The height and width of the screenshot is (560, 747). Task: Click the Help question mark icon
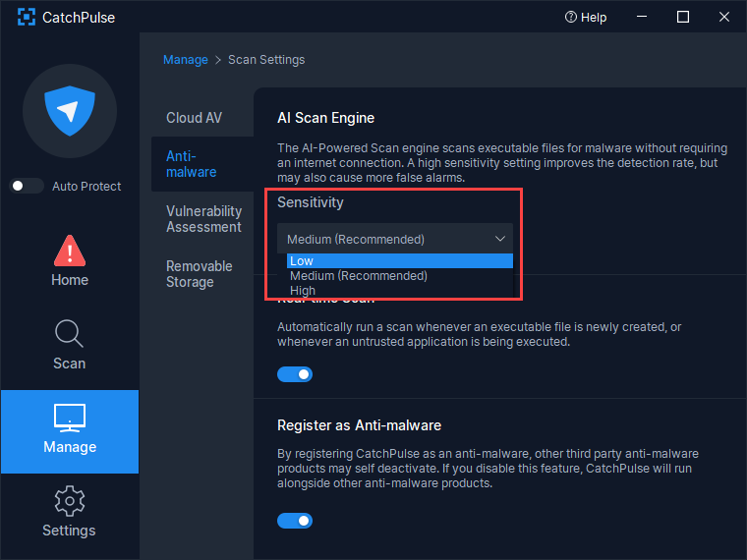pos(570,17)
